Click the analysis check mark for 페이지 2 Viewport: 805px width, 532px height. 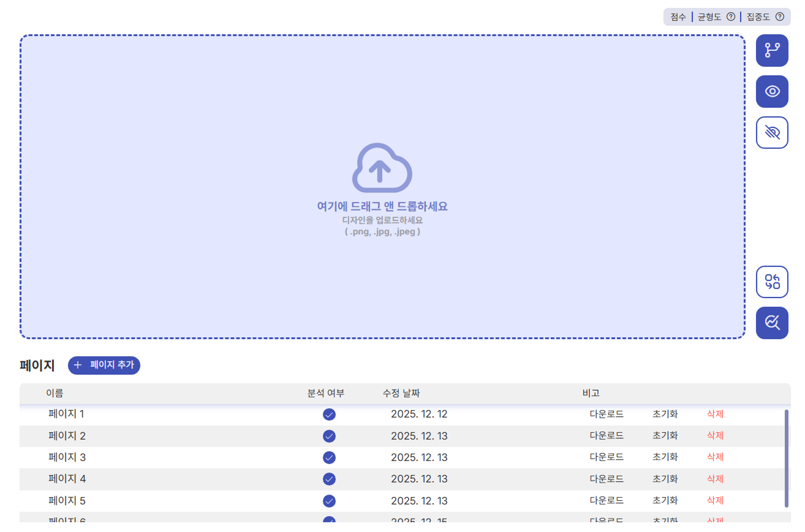(329, 436)
